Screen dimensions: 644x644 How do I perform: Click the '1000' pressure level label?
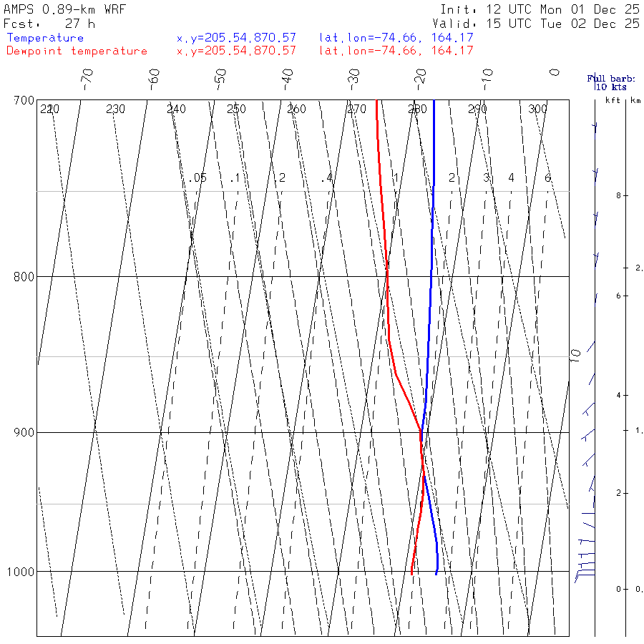pyautogui.click(x=21, y=572)
